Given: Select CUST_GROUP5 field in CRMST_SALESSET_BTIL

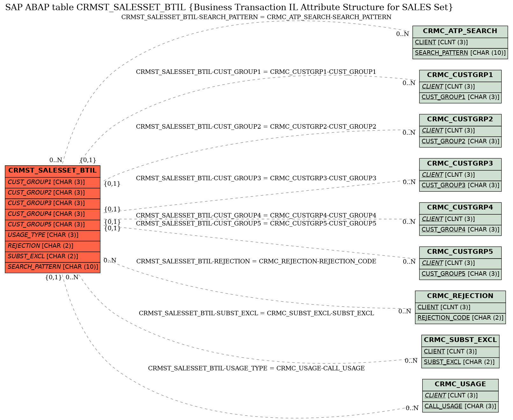Looking at the screenshot, I should [53, 225].
